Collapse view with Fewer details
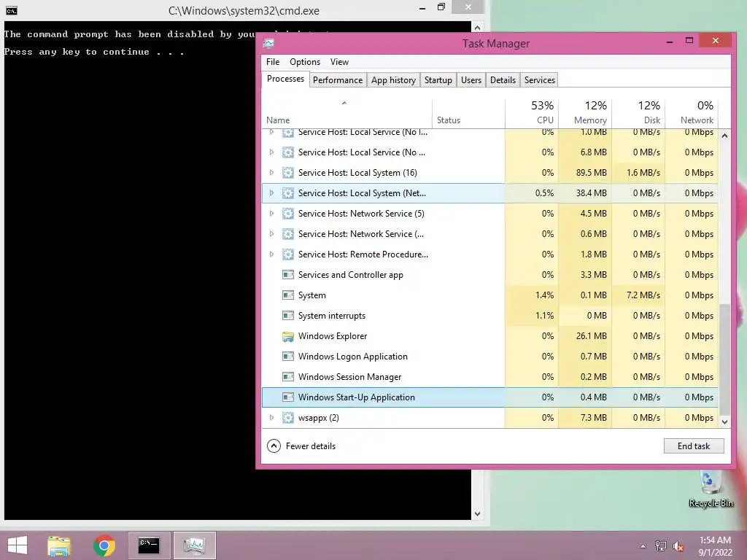This screenshot has height=560, width=747. 301,446
